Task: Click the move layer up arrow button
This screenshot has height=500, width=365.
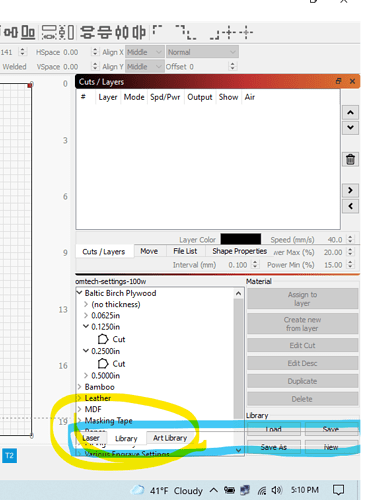Action: 350,113
